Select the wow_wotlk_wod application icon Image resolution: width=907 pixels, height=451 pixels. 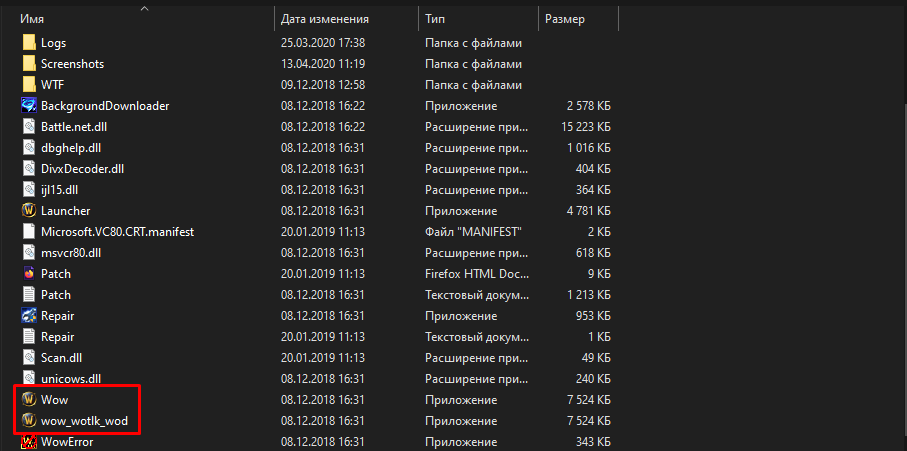click(29, 420)
